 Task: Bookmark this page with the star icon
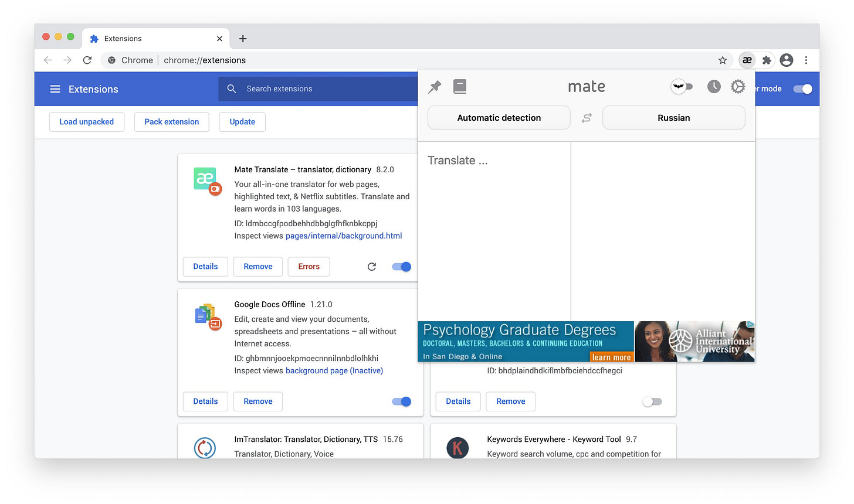pyautogui.click(x=723, y=60)
